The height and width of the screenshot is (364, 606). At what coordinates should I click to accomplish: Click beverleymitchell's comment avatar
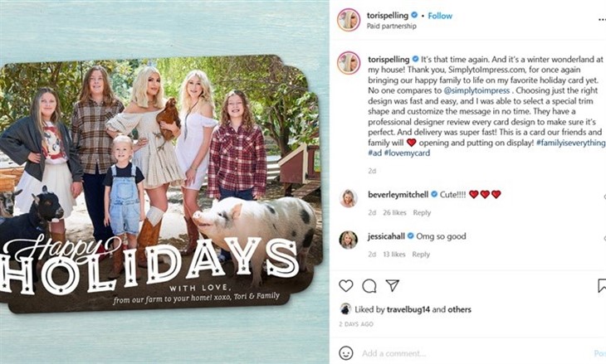click(x=348, y=198)
